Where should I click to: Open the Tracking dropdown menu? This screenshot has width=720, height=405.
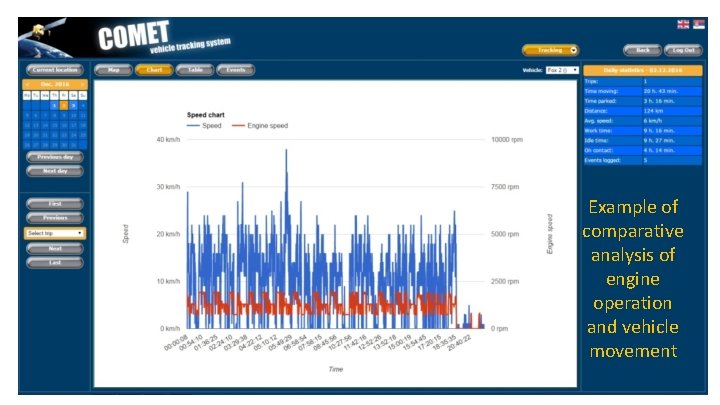[x=551, y=50]
